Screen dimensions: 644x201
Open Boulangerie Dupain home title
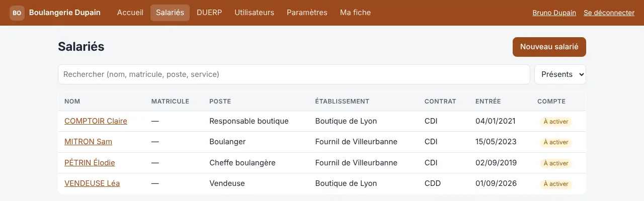65,13
